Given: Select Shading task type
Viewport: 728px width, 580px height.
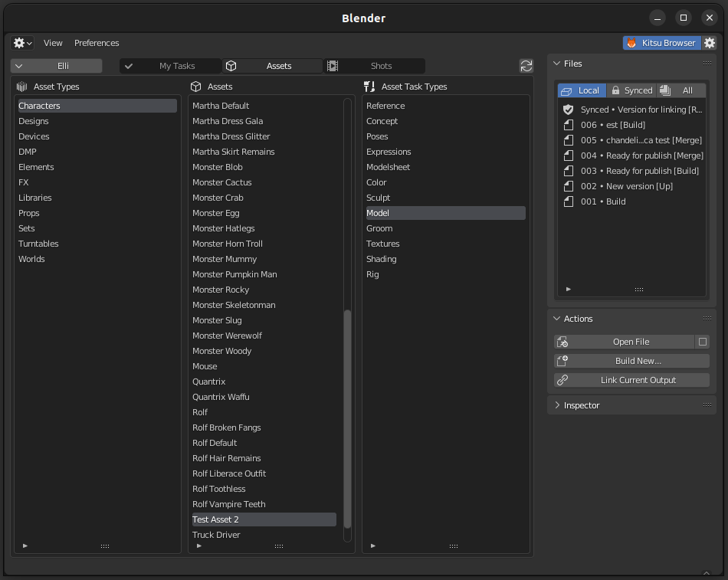Looking at the screenshot, I should pyautogui.click(x=446, y=259).
